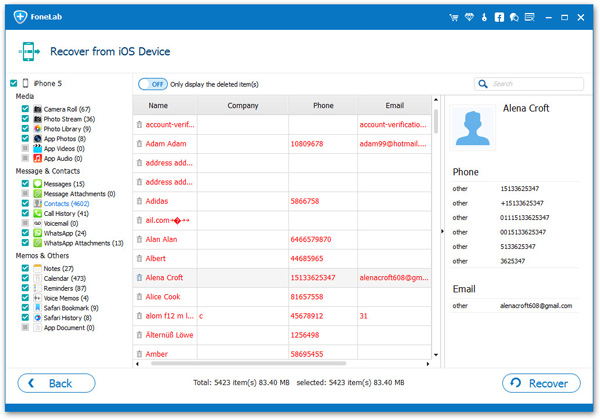
Task: Open the feedback menu icon
Action: 530,17
